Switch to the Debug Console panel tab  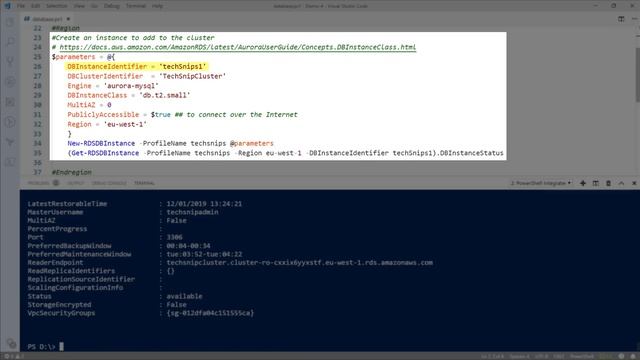point(109,183)
